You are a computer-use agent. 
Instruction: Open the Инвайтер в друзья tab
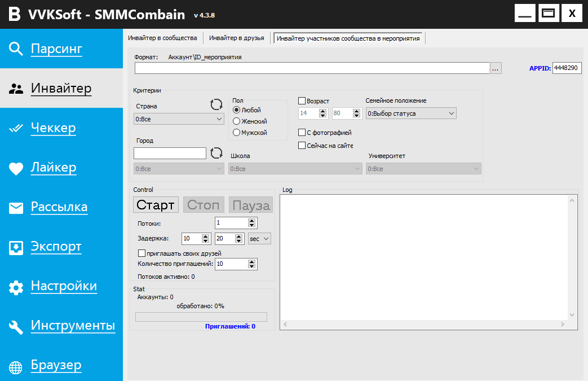[236, 38]
